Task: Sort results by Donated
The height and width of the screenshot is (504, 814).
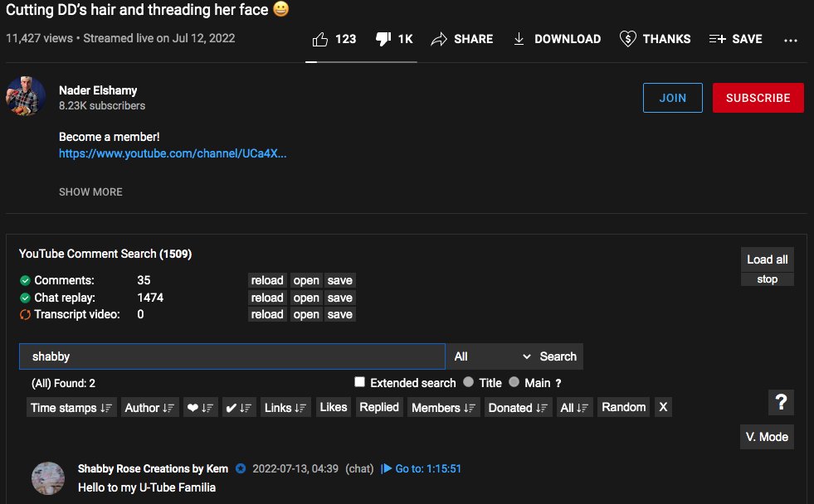Action: point(518,408)
